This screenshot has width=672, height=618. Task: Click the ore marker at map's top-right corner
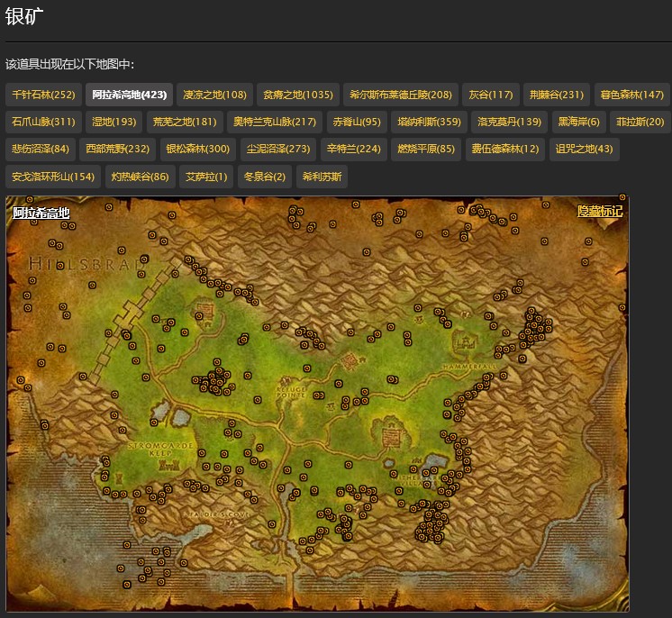[x=622, y=197]
